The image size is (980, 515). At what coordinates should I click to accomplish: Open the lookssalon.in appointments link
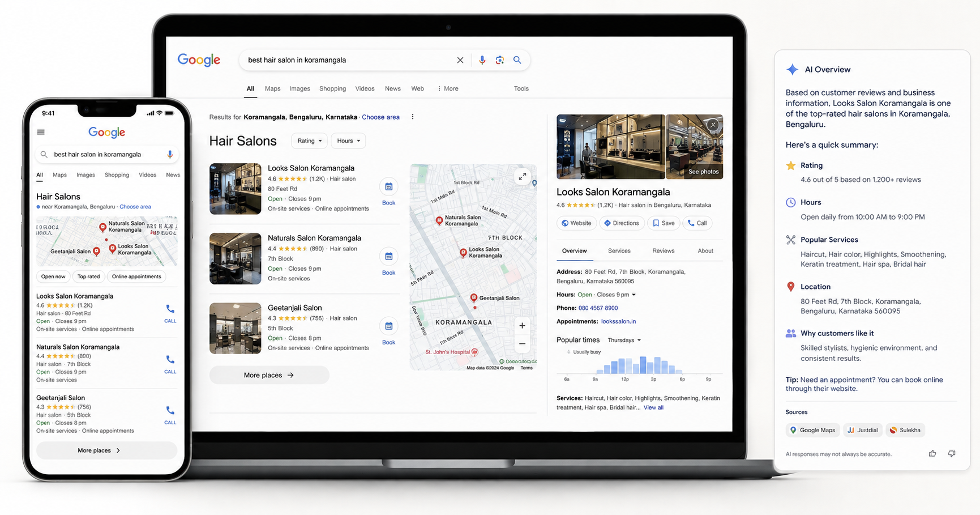click(x=618, y=322)
